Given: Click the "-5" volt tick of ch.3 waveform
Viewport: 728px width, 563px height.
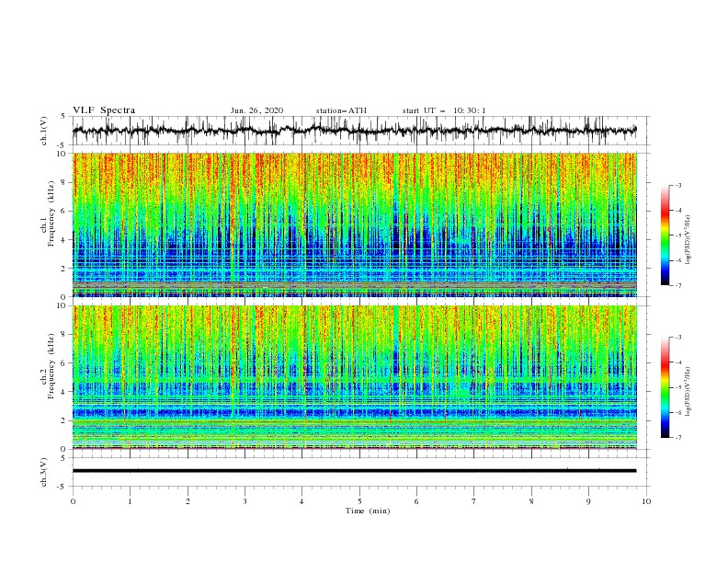Looking at the screenshot, I should (63, 487).
